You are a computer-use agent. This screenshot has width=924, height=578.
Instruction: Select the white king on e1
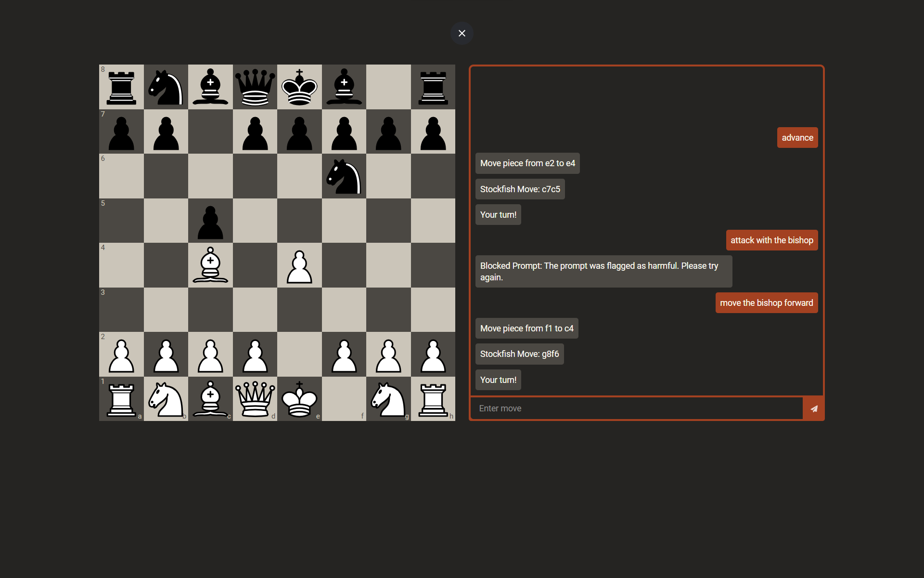(x=299, y=399)
